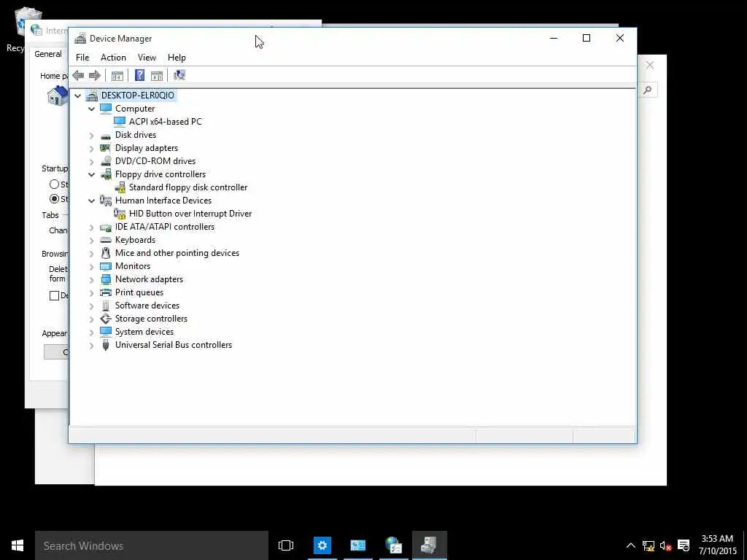
Task: Expand the Print queues category
Action: point(91,293)
